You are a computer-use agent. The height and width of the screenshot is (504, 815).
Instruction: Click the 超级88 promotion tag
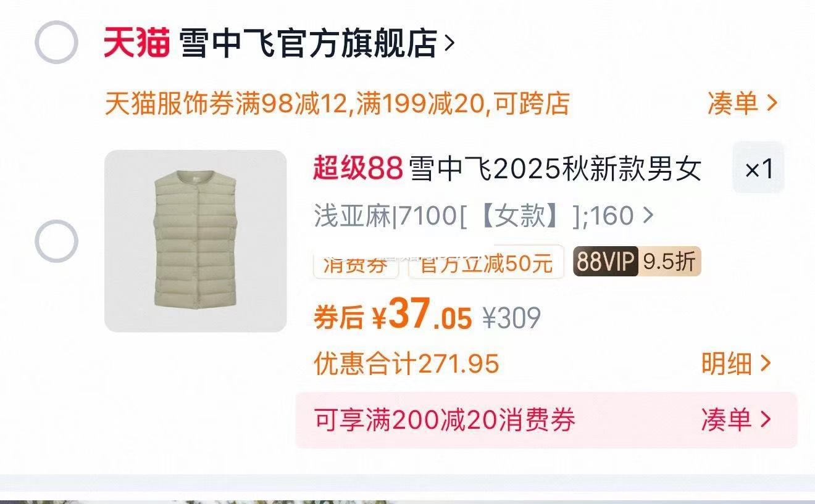tap(357, 168)
